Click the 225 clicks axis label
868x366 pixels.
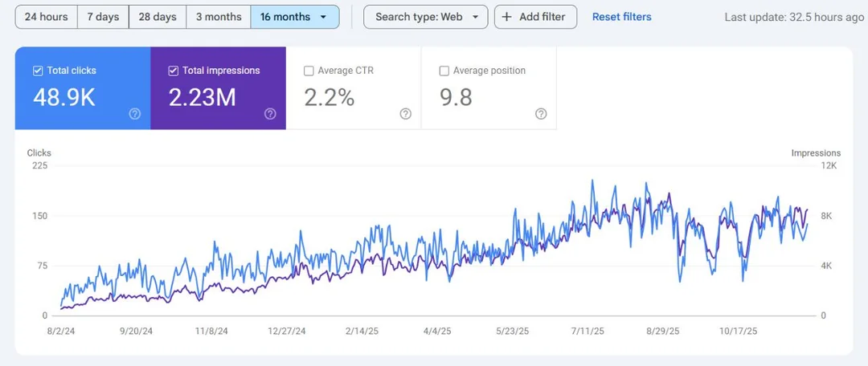[x=40, y=166]
